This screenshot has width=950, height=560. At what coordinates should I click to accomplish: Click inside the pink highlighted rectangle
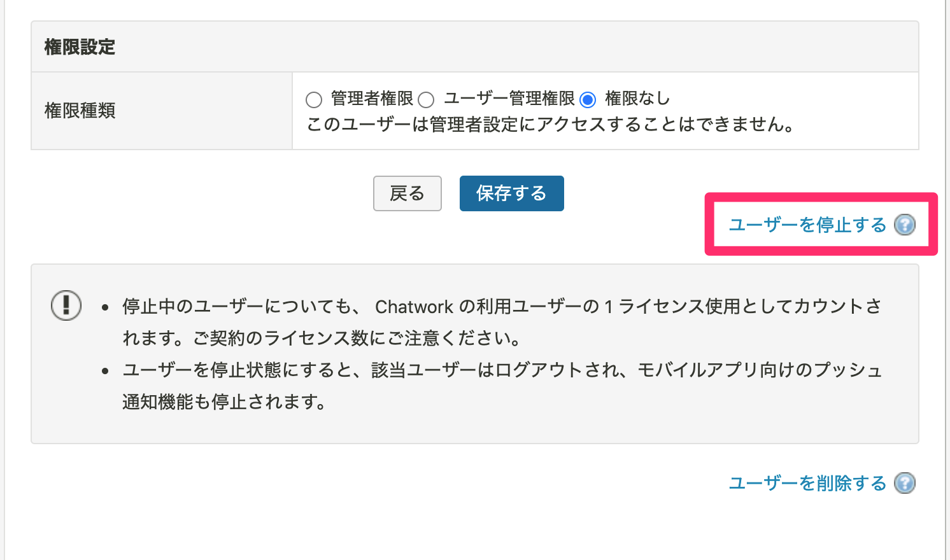(821, 225)
